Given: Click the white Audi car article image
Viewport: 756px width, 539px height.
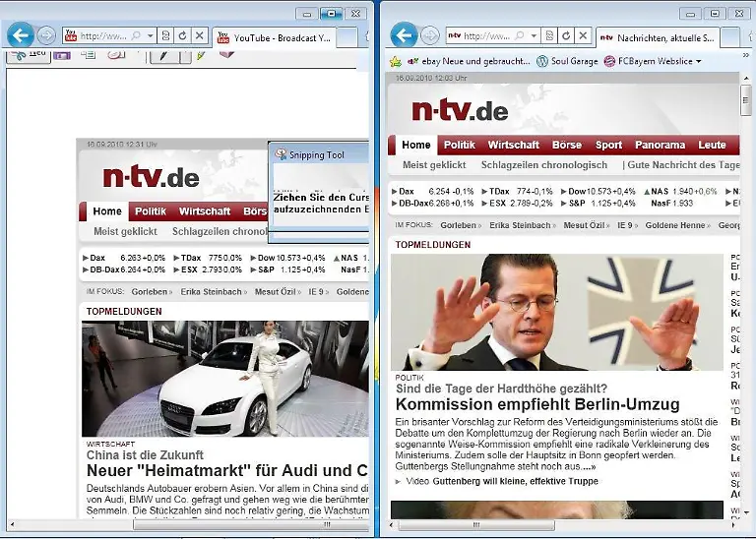Looking at the screenshot, I should (224, 379).
